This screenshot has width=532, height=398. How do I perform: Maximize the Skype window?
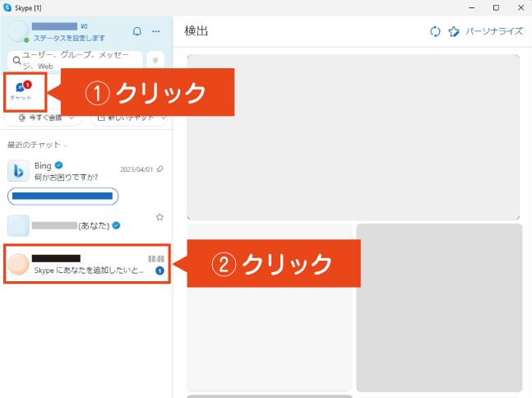496,7
